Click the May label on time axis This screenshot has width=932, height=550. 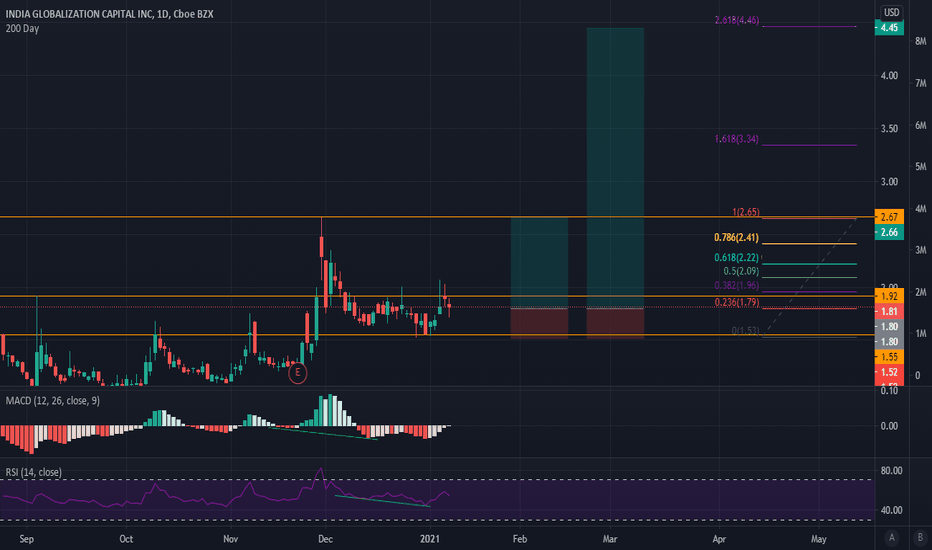(x=818, y=539)
